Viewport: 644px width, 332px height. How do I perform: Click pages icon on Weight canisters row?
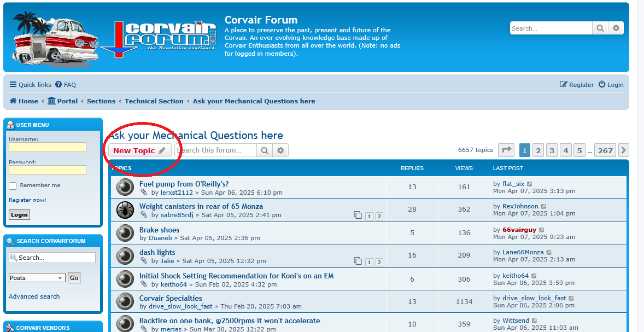358,215
